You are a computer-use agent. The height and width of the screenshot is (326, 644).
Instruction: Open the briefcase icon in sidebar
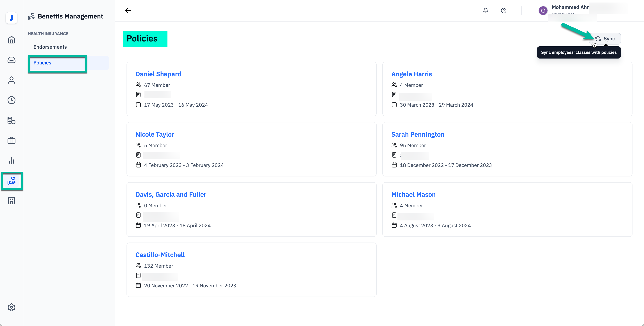11,141
